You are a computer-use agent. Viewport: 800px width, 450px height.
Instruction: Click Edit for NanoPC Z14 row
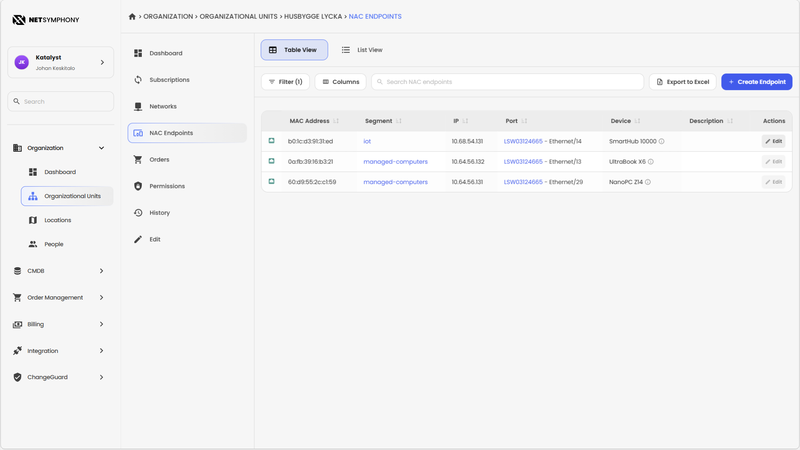[x=773, y=182]
